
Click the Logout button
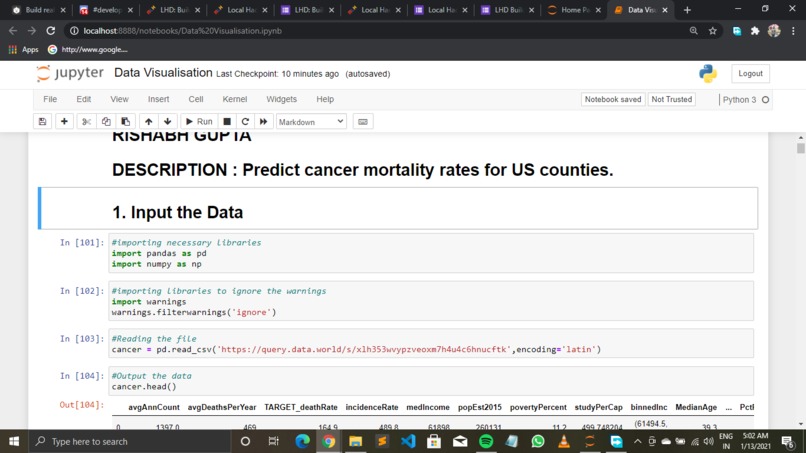(750, 74)
